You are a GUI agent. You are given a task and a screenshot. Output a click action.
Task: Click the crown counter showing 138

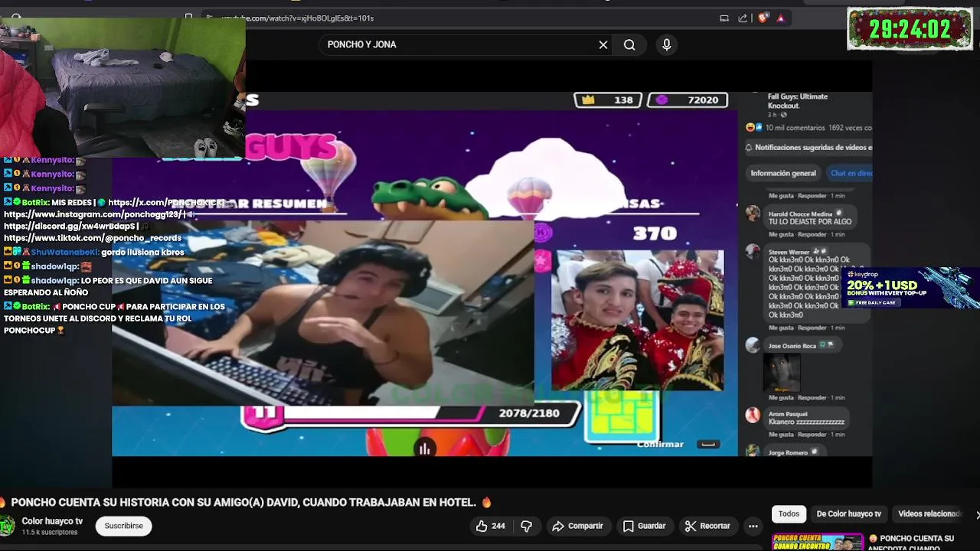[x=607, y=100]
